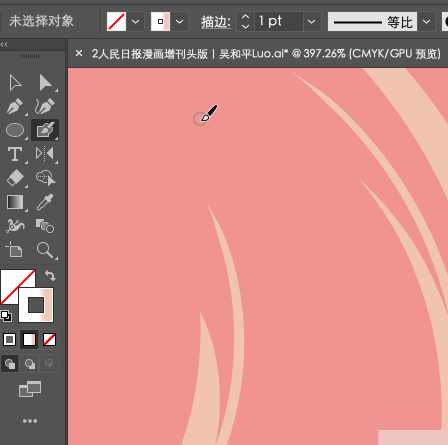
Task: Click the fill color box in control bar
Action: 116,22
